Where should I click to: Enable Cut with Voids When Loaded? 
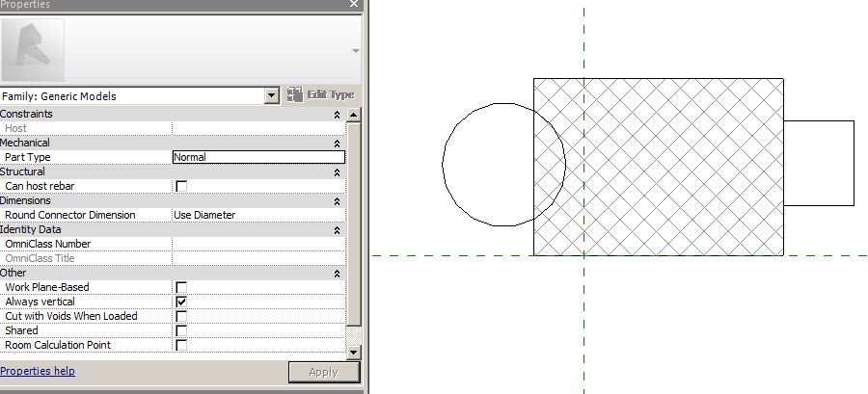(x=181, y=316)
